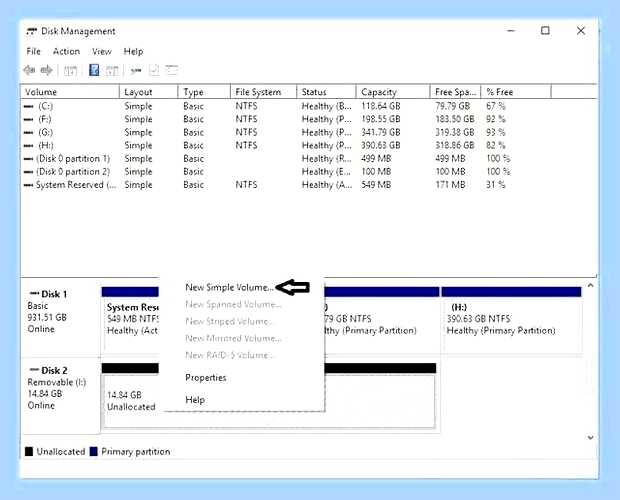620x500 pixels.
Task: Click the 118.64 GB capacity cell
Action: (x=381, y=106)
